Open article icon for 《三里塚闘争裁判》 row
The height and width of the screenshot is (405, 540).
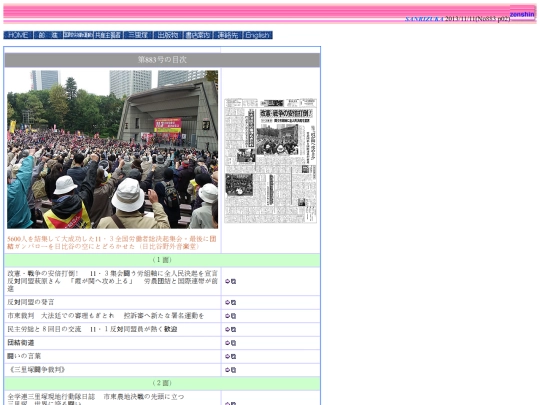tap(230, 370)
